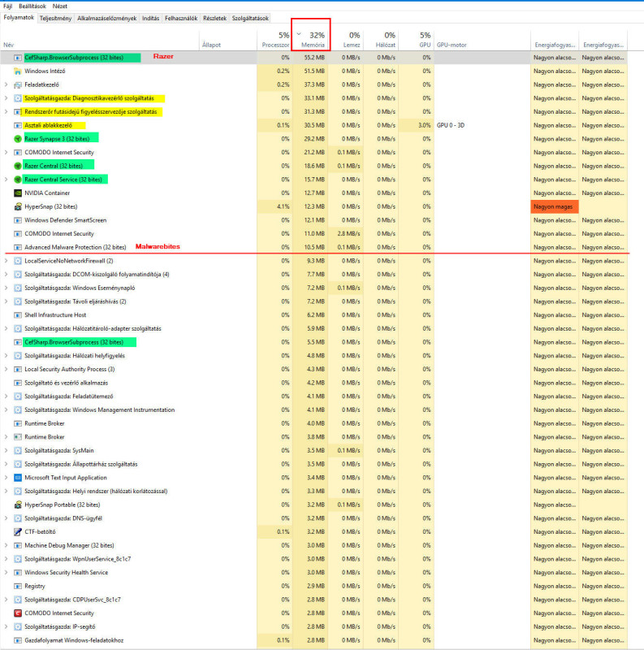Select the 55.2 MB memory cell
644x650 pixels.
310,58
